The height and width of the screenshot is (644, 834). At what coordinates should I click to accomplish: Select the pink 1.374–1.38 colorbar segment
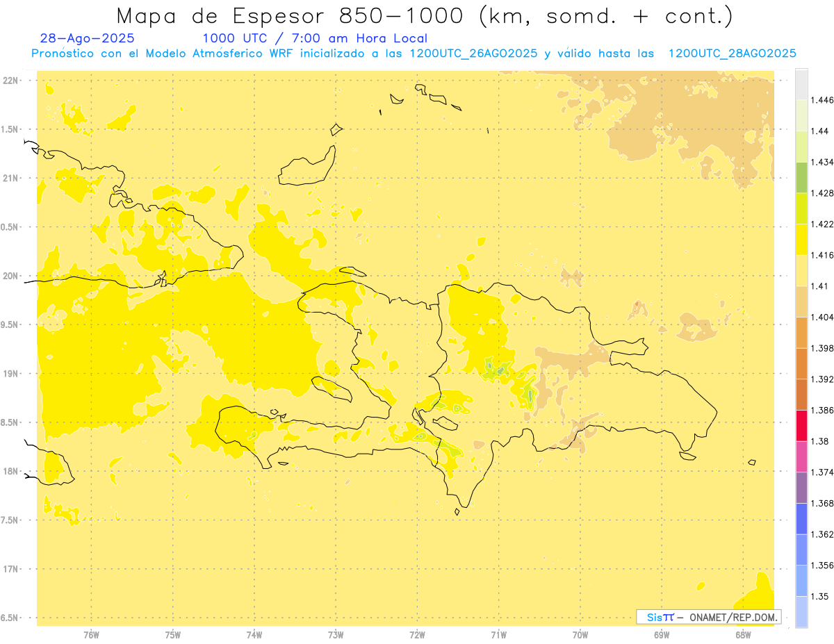pyautogui.click(x=801, y=456)
